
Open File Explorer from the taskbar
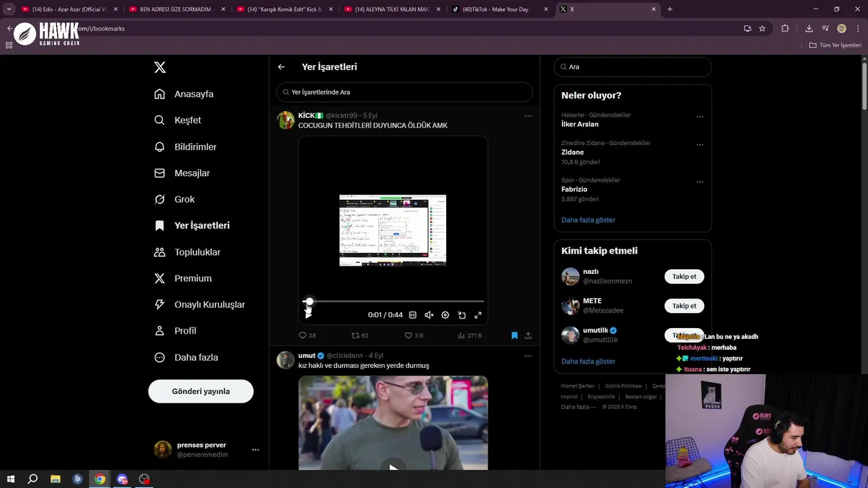56,479
